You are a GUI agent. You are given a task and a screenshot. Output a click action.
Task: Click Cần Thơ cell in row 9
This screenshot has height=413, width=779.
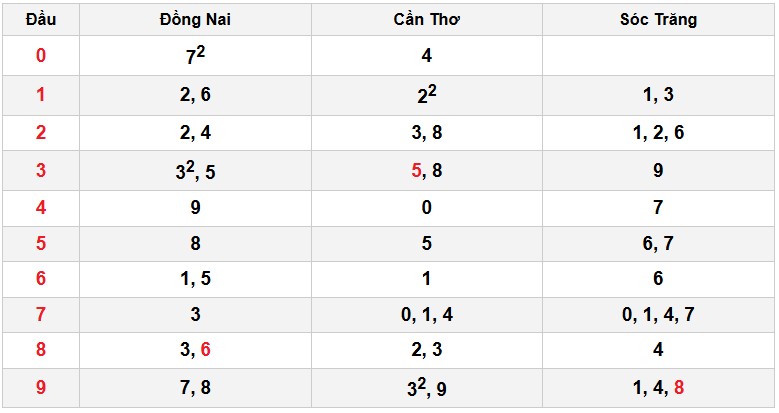point(427,388)
